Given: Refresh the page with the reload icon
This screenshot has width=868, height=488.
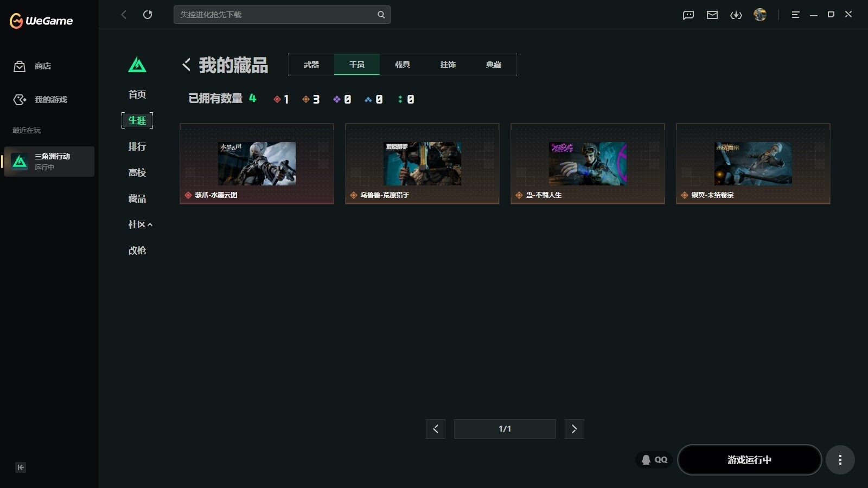Looking at the screenshot, I should pyautogui.click(x=148, y=15).
